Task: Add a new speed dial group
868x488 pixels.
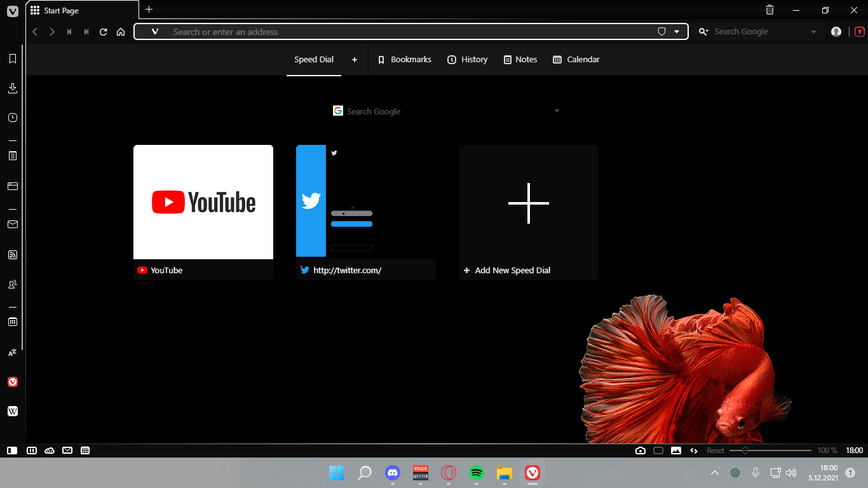Action: pos(355,60)
